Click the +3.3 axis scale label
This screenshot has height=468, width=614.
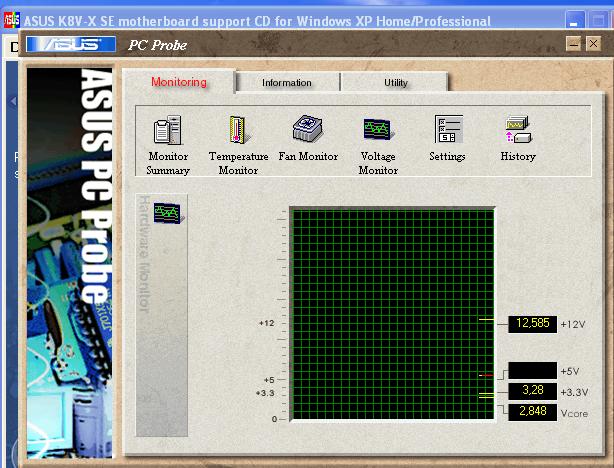pos(265,393)
